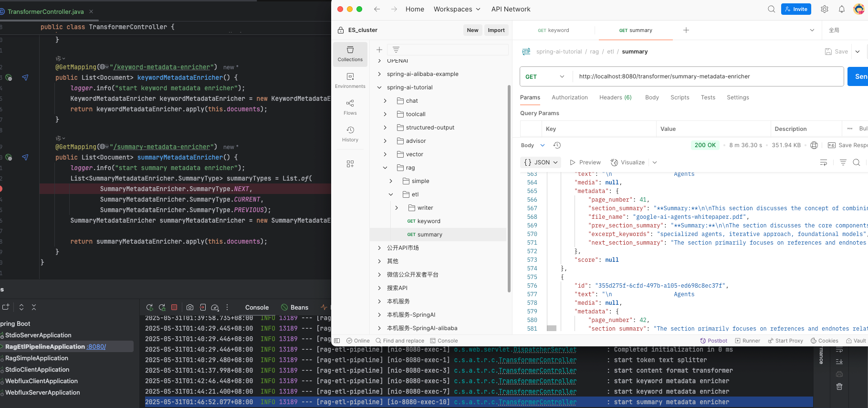
Task: Click the request URL input field
Action: (708, 76)
